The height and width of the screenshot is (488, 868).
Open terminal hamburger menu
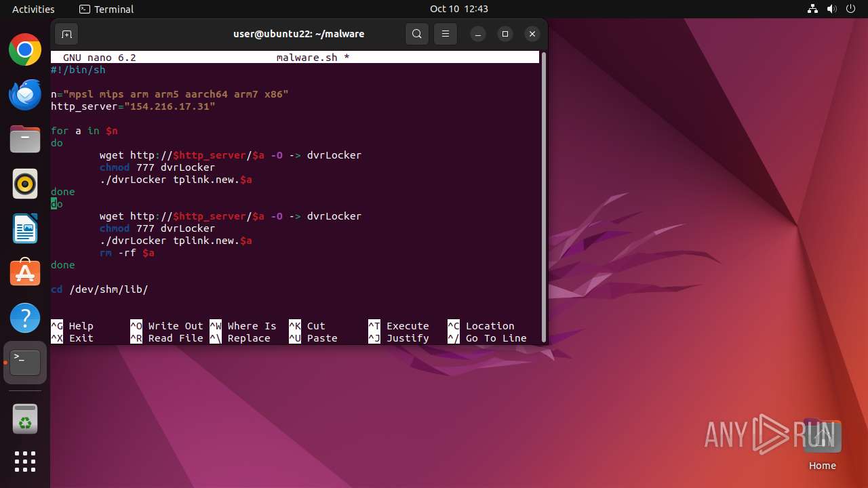pos(446,34)
